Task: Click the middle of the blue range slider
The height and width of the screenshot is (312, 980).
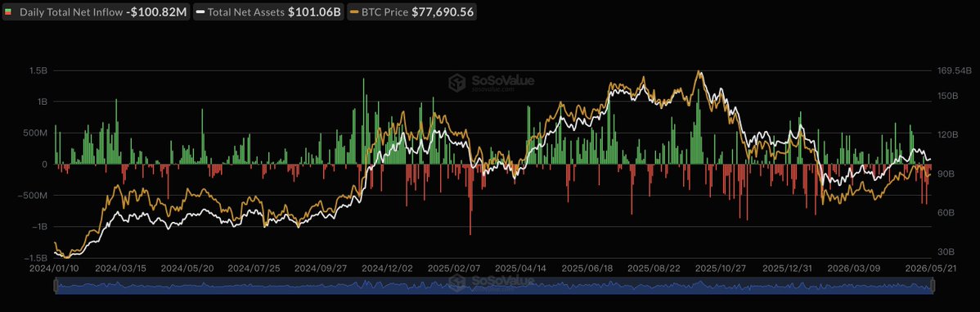Action: [494, 287]
